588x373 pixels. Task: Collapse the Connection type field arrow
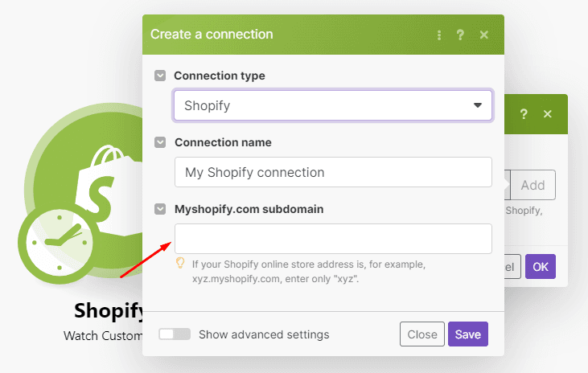click(x=160, y=76)
